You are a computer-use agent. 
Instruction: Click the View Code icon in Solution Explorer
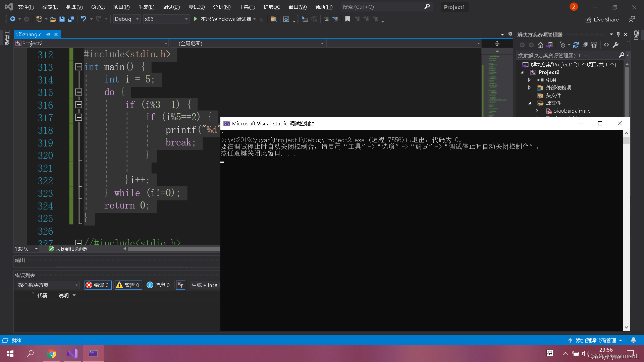point(606,45)
